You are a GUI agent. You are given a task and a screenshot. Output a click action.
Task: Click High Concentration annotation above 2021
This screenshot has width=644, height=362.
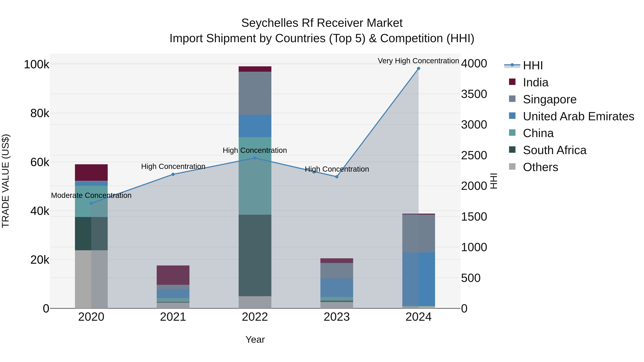[173, 166]
